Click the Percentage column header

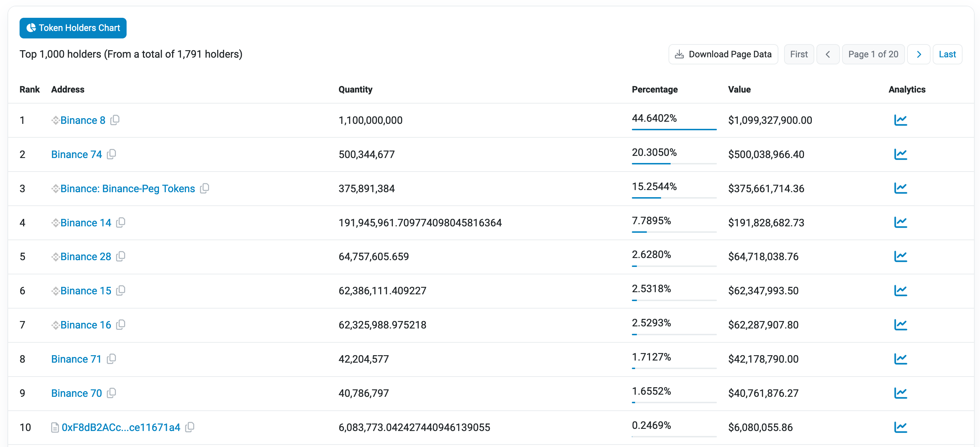click(x=654, y=89)
